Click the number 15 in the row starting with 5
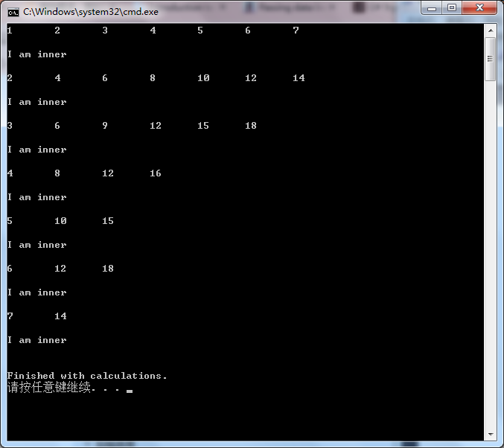The width and height of the screenshot is (504, 448). pos(108,221)
